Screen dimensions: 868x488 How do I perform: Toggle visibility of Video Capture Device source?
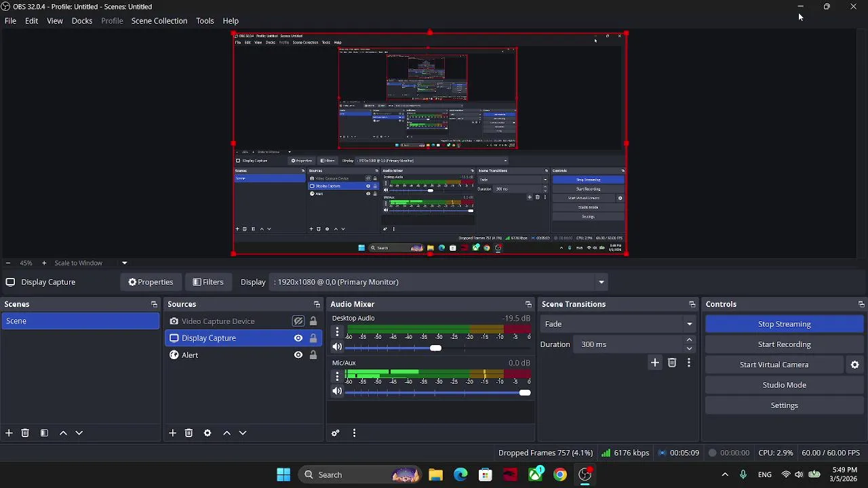(x=298, y=321)
